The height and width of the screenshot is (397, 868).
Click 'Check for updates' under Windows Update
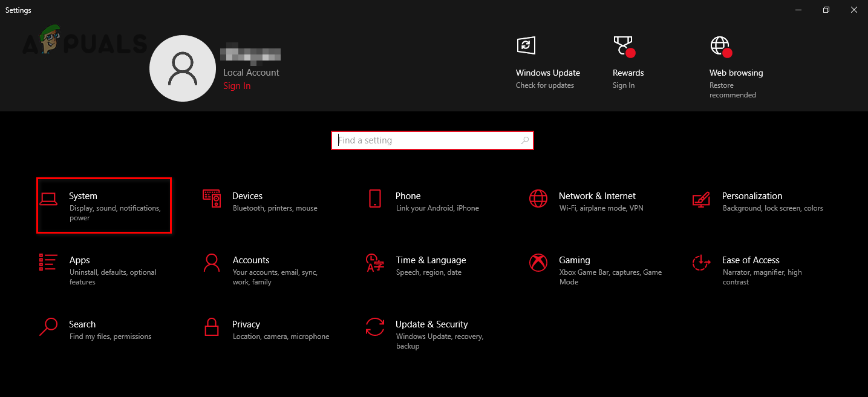(x=545, y=85)
